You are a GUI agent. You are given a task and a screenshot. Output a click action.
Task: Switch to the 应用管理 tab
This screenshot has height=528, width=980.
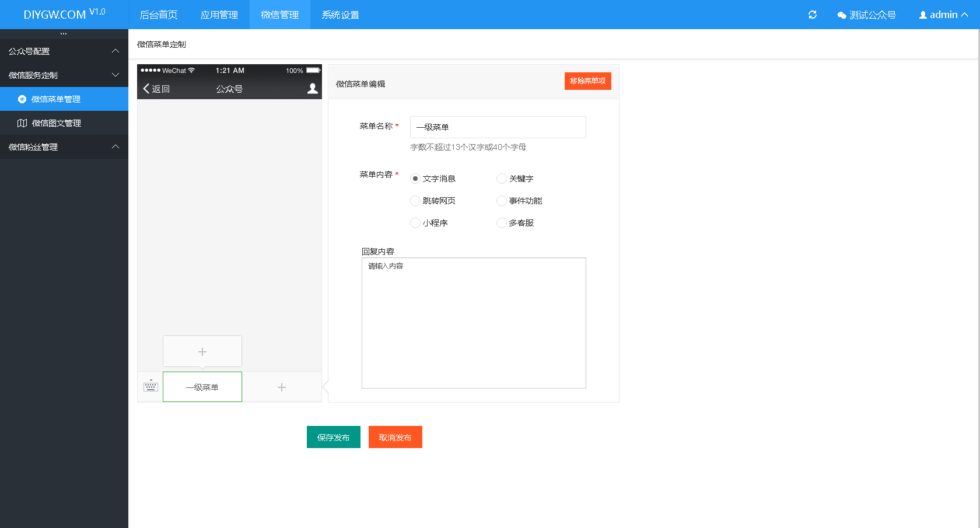pyautogui.click(x=219, y=15)
